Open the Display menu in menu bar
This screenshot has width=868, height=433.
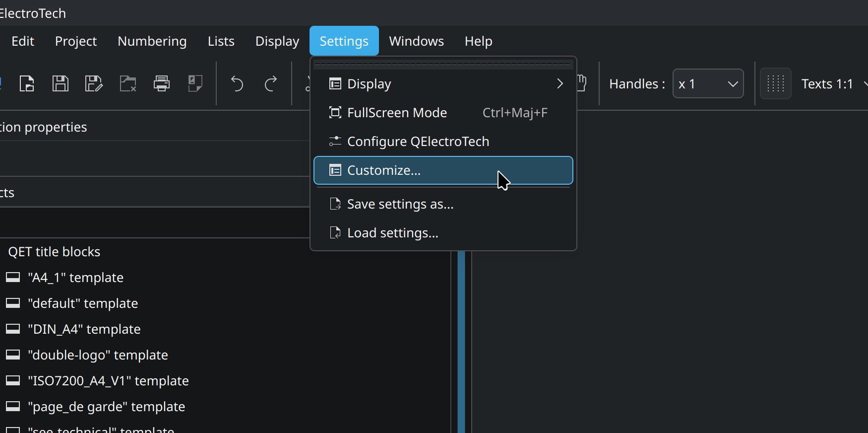click(277, 41)
